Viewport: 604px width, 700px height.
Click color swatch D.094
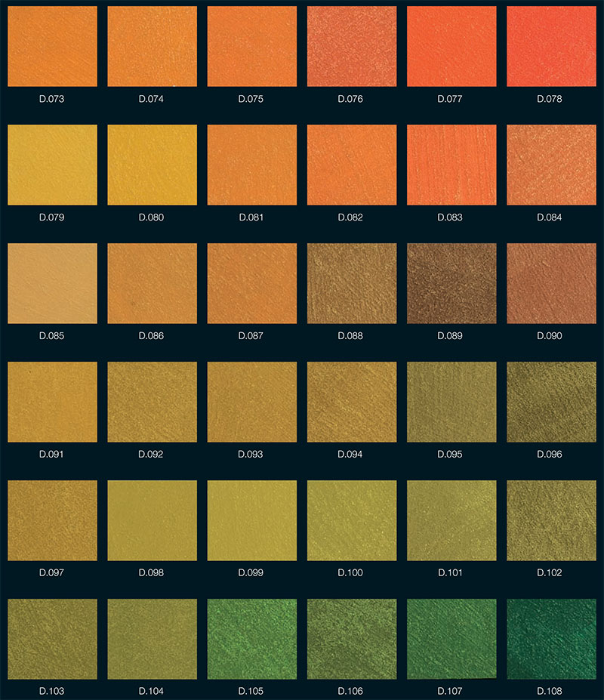click(352, 402)
